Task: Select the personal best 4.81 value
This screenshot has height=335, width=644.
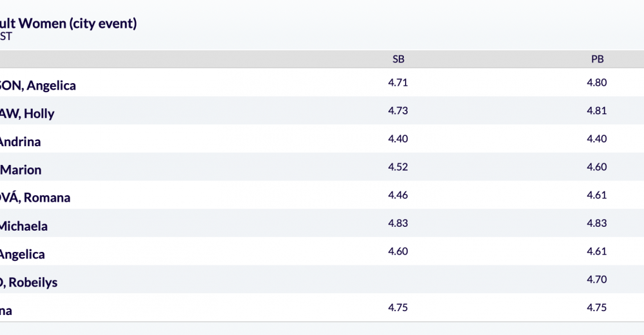Action: [x=597, y=111]
